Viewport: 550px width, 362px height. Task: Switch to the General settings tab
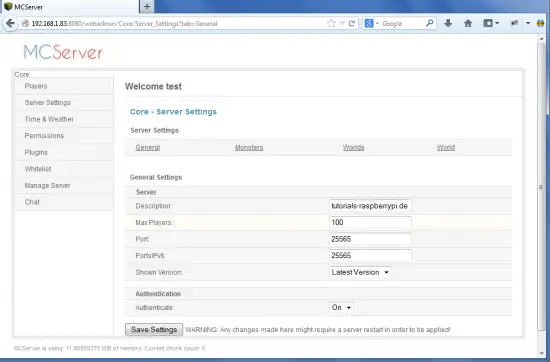click(148, 147)
